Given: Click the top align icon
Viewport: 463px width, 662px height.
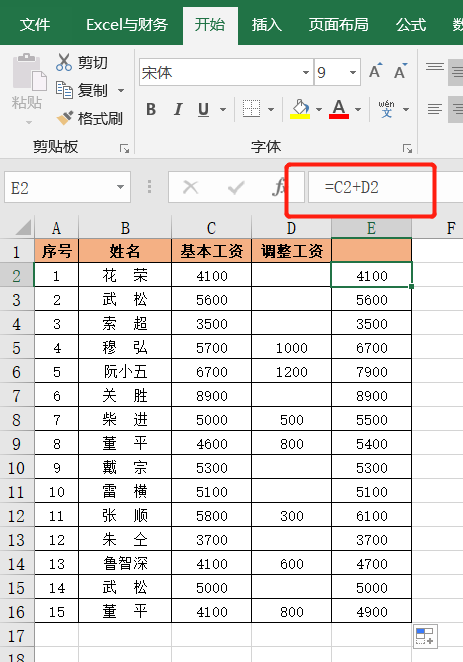Looking at the screenshot, I should pyautogui.click(x=435, y=68).
